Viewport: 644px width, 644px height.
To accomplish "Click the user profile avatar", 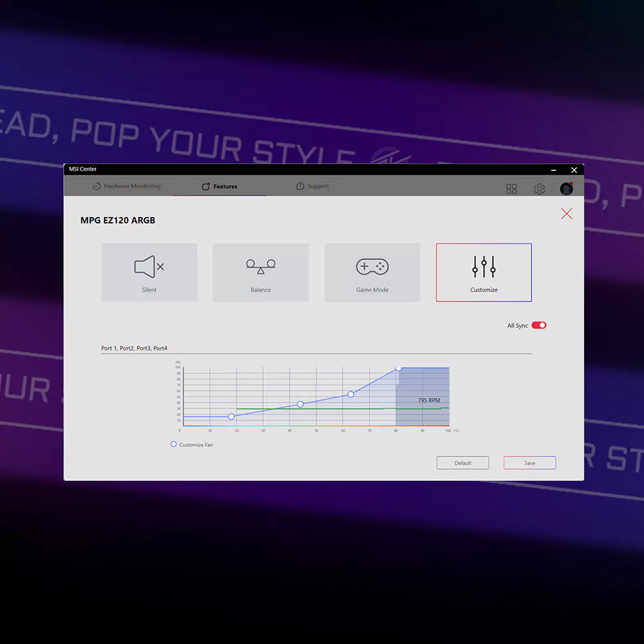I will [567, 189].
